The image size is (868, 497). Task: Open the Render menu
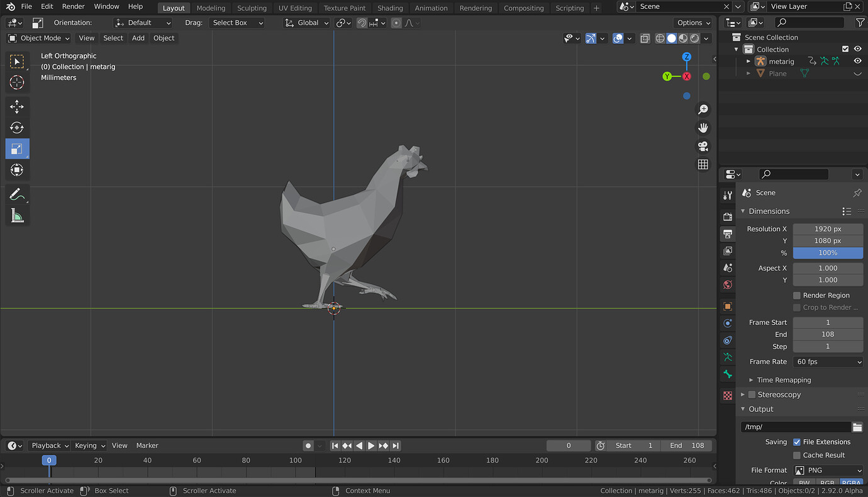pos(73,6)
